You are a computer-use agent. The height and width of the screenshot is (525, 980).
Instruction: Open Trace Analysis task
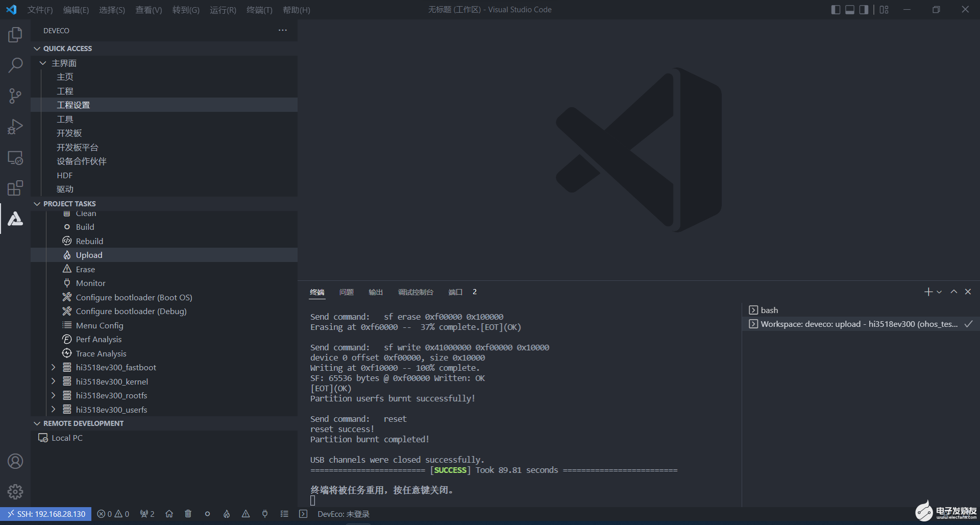[x=164, y=353]
